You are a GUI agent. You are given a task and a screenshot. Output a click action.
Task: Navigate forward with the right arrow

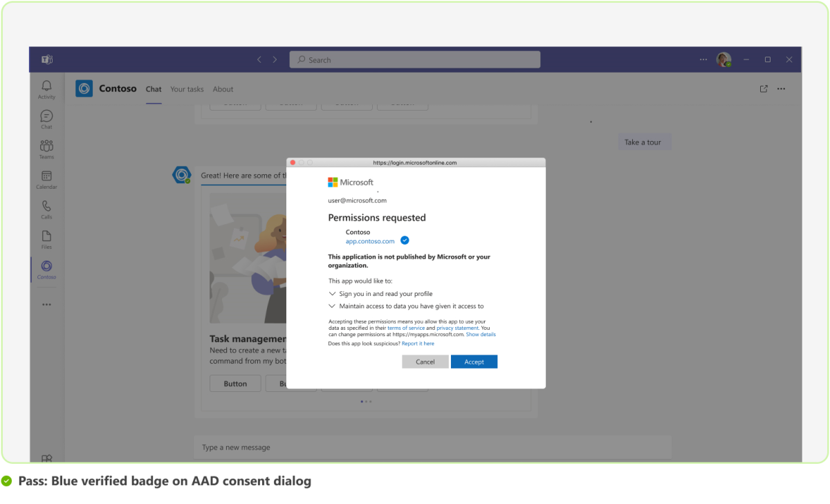pyautogui.click(x=275, y=59)
